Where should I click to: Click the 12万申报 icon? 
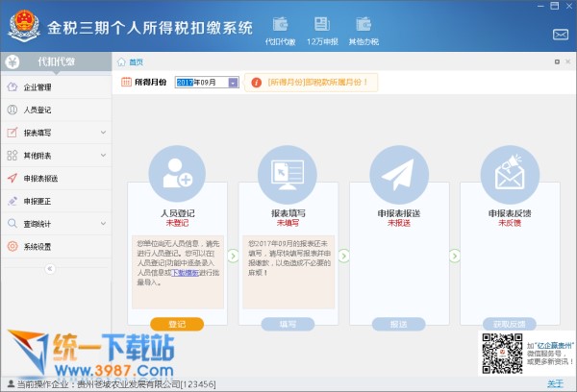[x=321, y=29]
